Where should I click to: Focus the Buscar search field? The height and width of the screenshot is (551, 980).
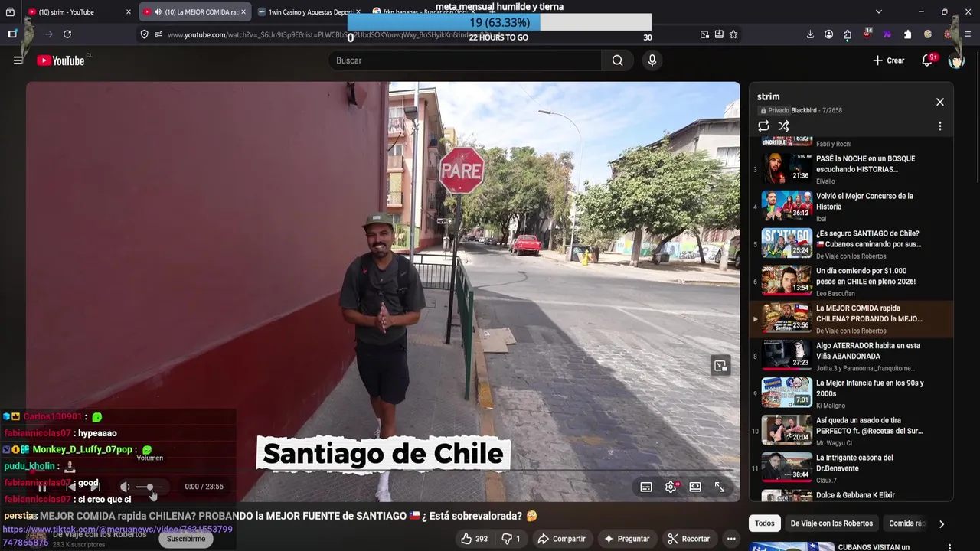pyautogui.click(x=465, y=60)
